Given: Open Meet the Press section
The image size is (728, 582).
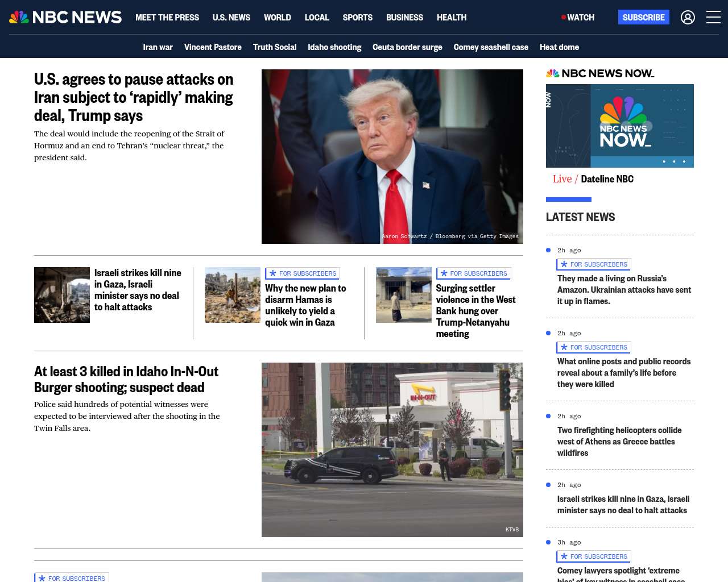Looking at the screenshot, I should click(167, 18).
